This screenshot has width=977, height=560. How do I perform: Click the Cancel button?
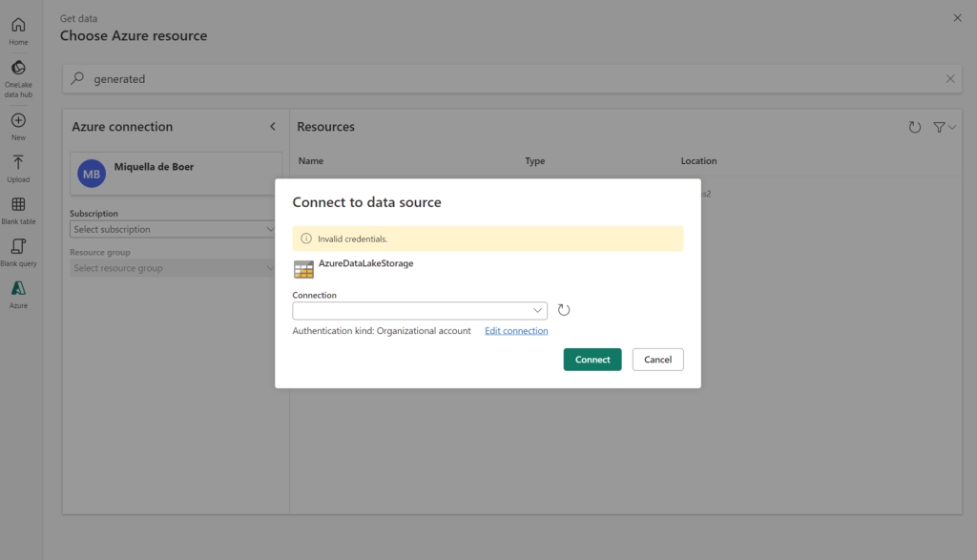coord(657,360)
